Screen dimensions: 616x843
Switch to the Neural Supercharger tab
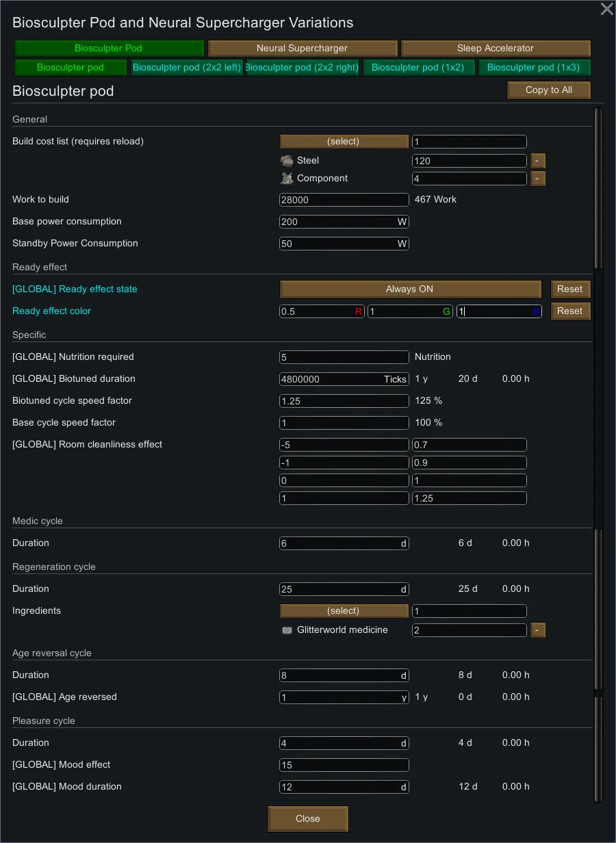pyautogui.click(x=303, y=49)
